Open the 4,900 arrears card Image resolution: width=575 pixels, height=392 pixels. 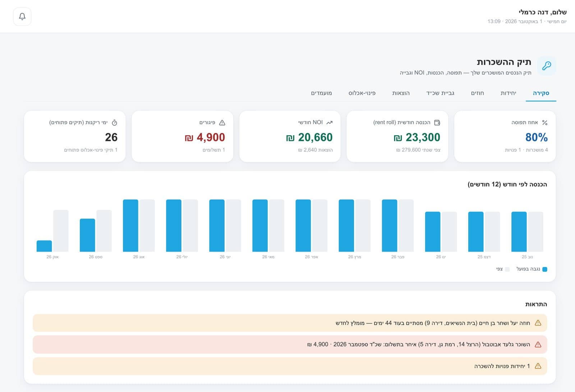tap(182, 136)
